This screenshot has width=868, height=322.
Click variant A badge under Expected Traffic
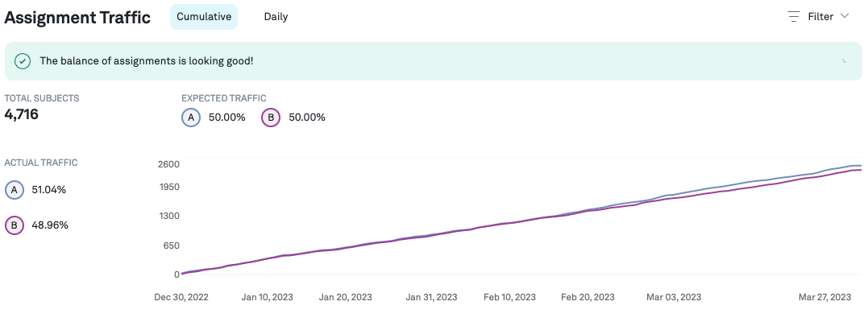[191, 118]
